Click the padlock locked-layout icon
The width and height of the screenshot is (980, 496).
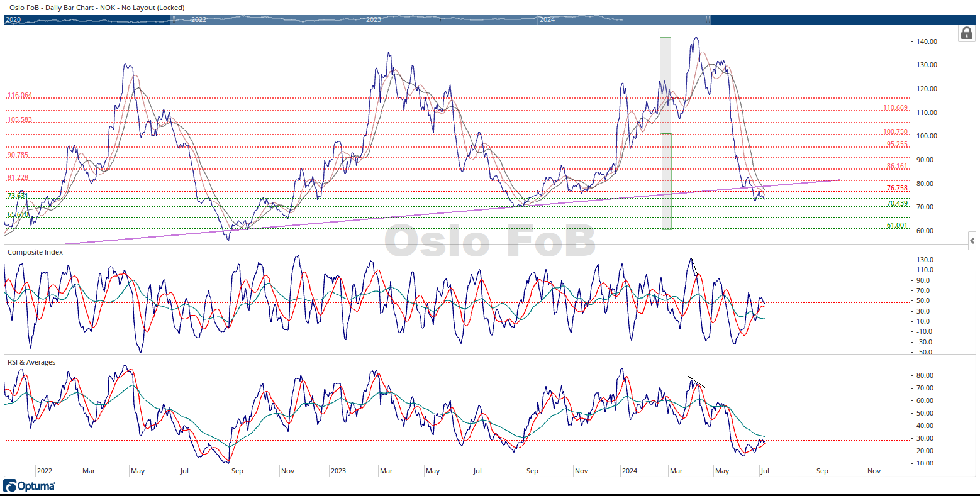(966, 33)
